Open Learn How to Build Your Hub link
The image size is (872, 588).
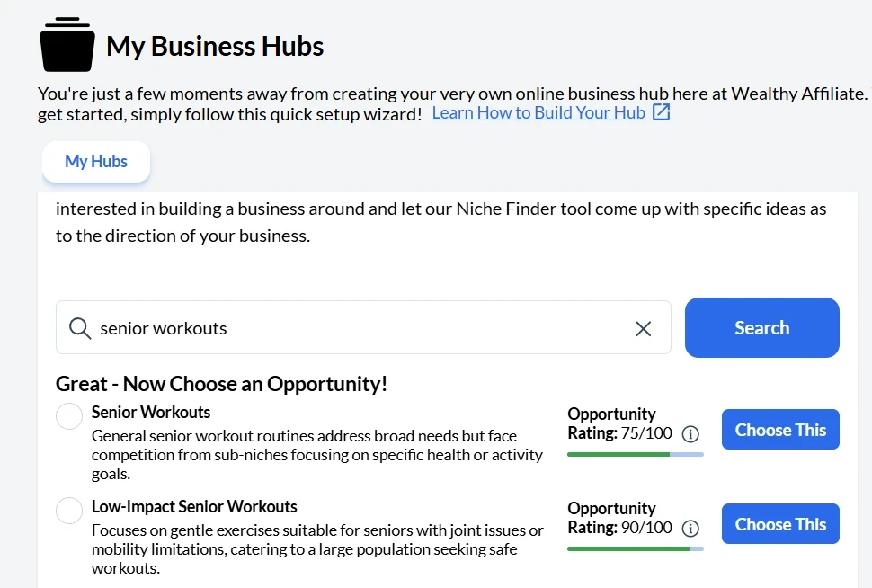pyautogui.click(x=538, y=112)
